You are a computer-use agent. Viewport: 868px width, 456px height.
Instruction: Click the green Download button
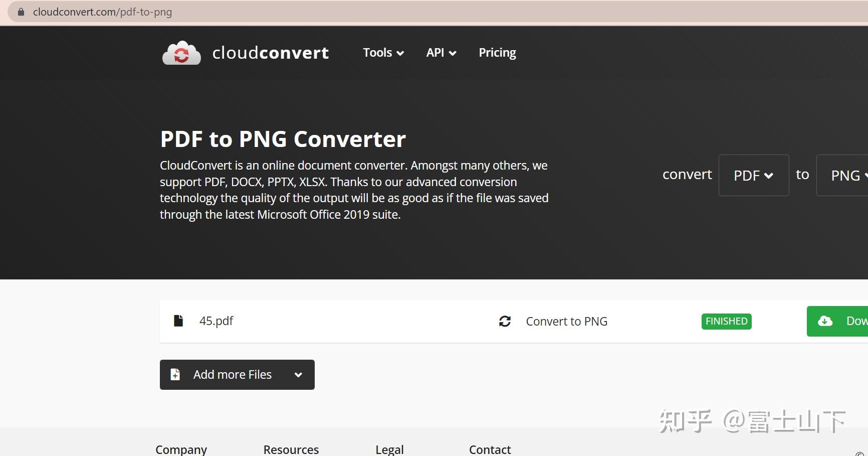click(x=837, y=321)
